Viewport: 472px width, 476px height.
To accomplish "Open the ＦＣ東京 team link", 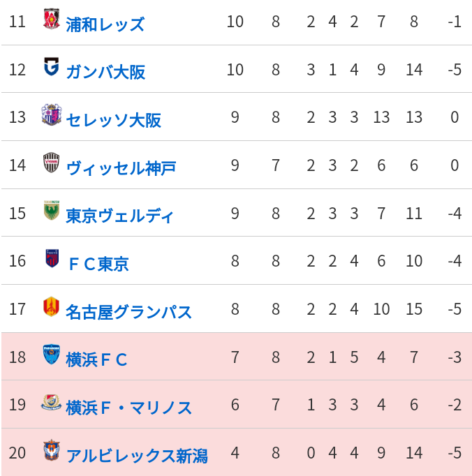I will 98,264.
